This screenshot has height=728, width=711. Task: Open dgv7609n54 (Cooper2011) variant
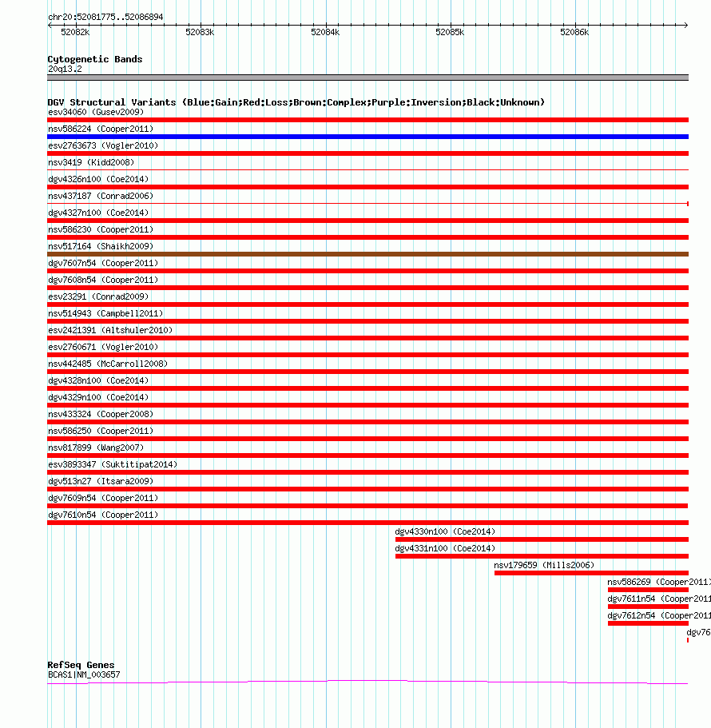click(x=103, y=497)
